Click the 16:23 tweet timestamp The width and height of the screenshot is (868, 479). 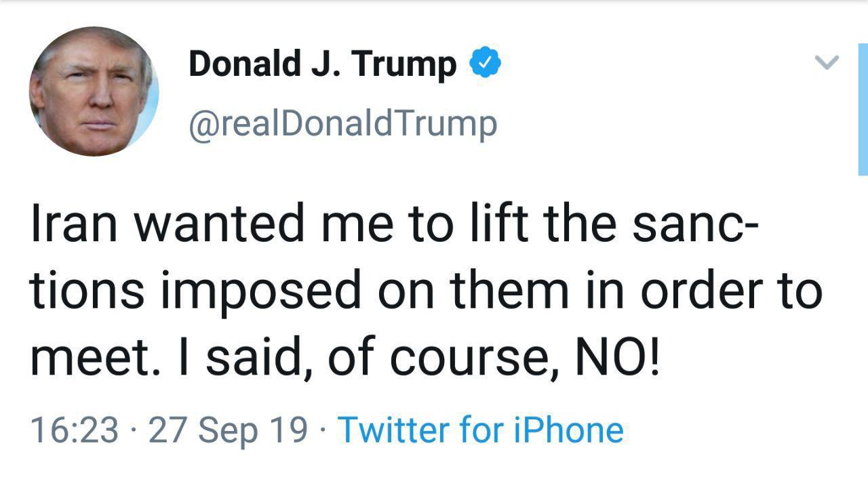pos(75,430)
